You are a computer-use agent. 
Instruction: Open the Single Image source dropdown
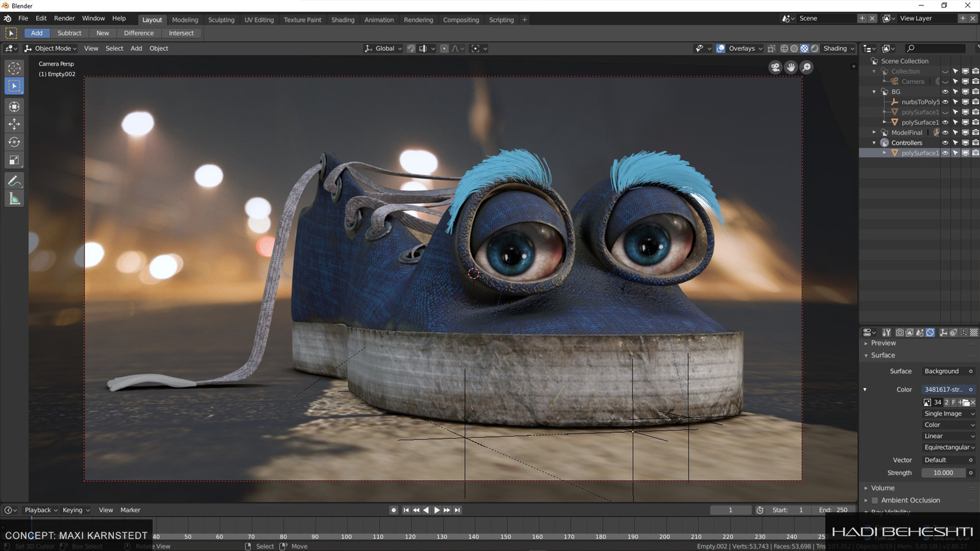click(949, 414)
